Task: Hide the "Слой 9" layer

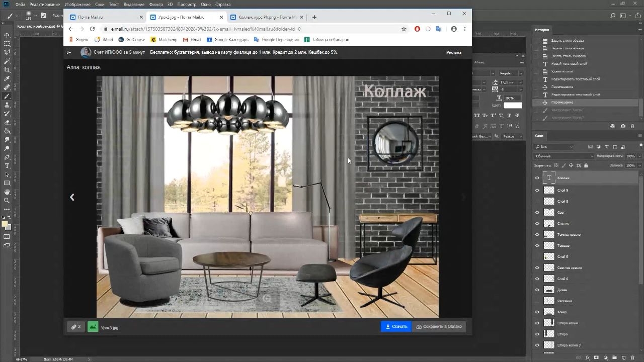Action: (537, 190)
